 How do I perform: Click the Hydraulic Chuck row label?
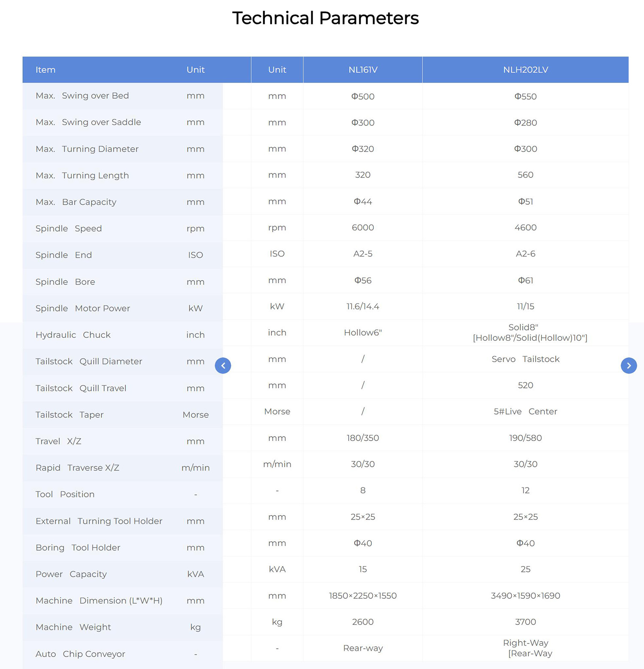coord(73,335)
